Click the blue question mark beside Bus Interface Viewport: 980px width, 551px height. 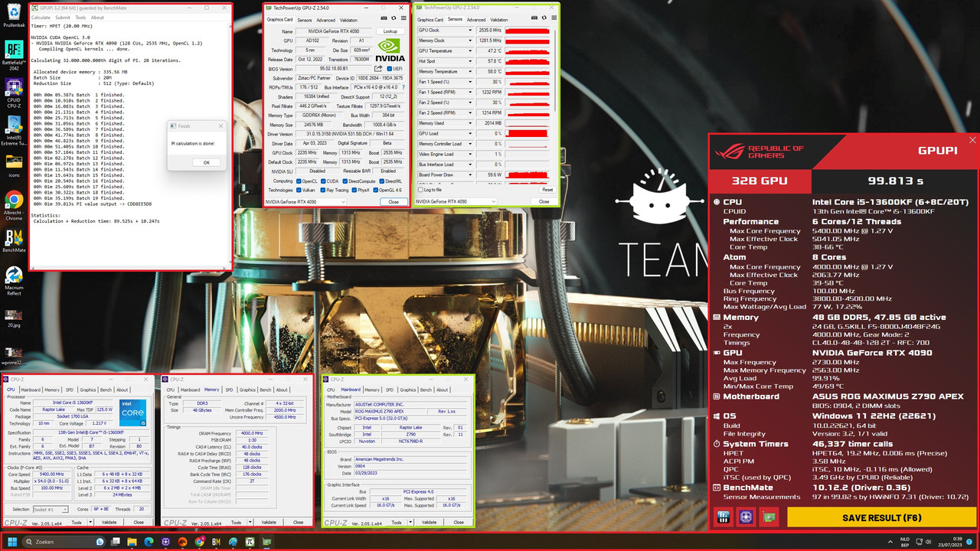coord(403,87)
